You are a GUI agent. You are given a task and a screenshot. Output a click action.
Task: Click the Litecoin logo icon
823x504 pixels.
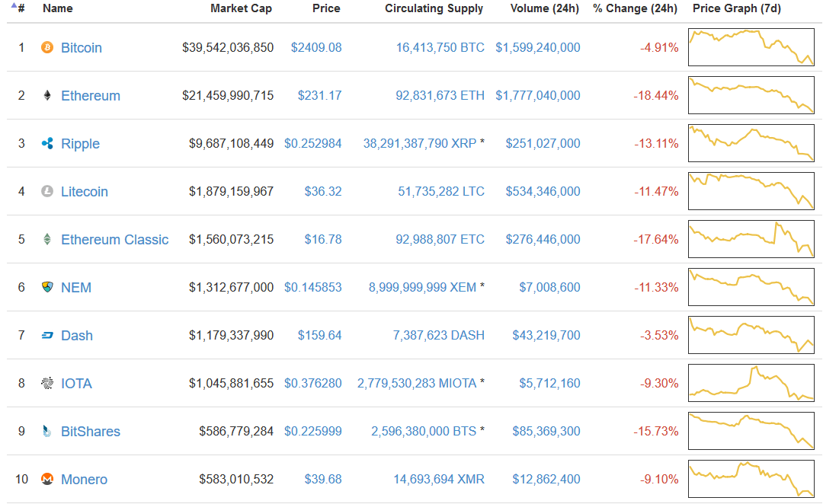point(47,191)
